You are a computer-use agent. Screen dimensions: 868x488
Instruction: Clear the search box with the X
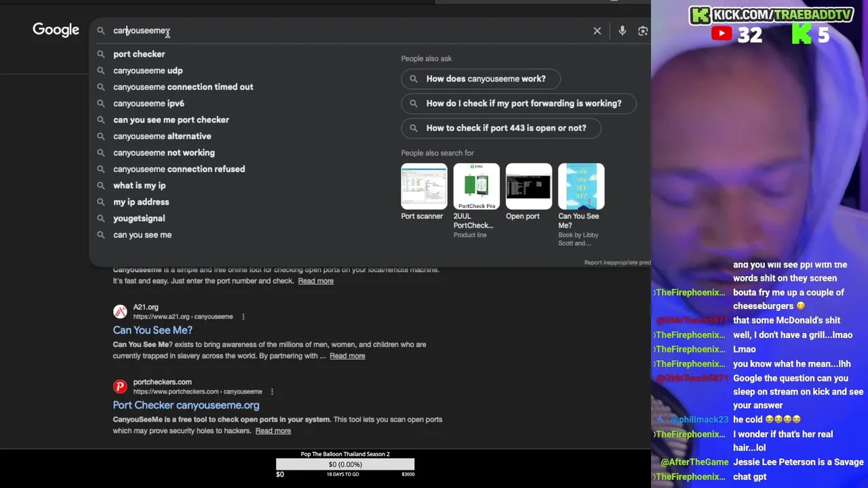[597, 30]
